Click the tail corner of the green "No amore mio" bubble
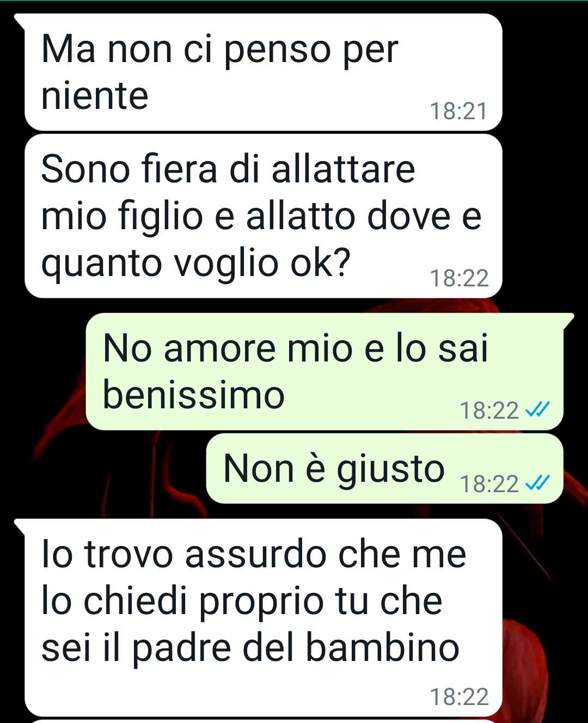 (x=568, y=319)
